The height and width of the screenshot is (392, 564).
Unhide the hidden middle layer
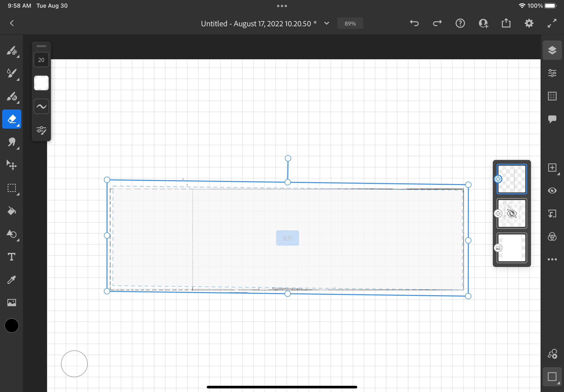[x=512, y=214]
